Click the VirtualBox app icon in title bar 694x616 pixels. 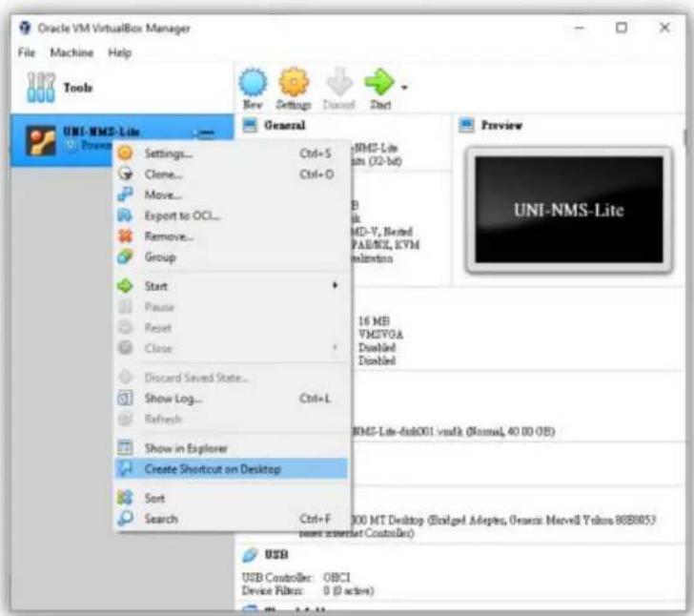pos(25,28)
